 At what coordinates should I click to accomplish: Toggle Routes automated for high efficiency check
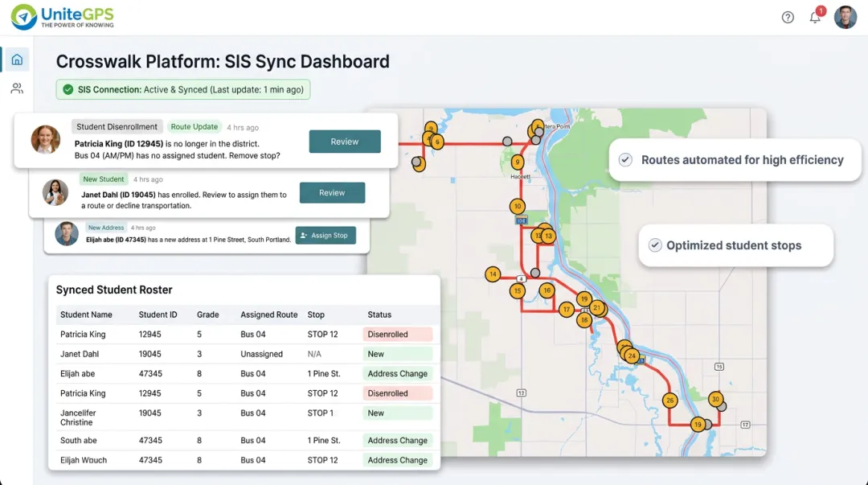(x=625, y=159)
